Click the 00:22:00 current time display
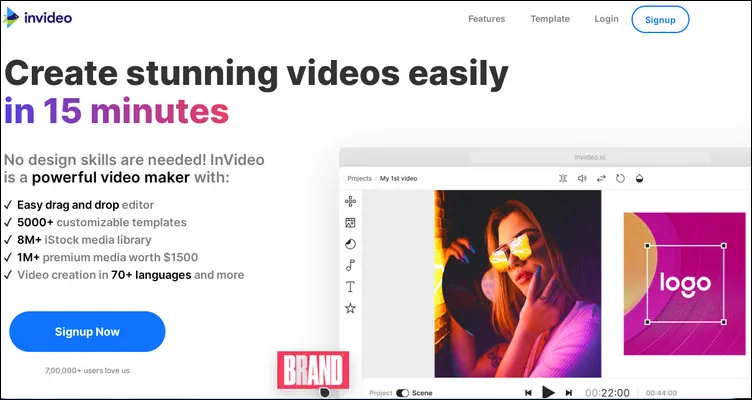Viewport: 752px width, 400px height. 607,393
